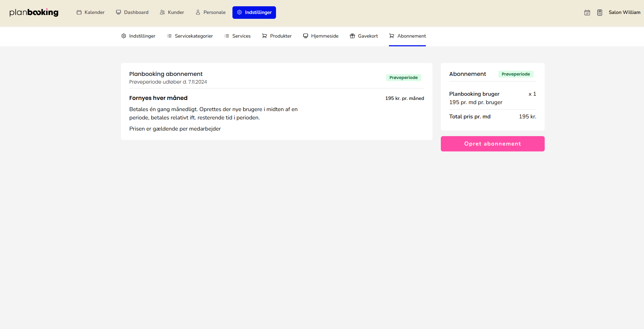Click the Prøveperiode badge in subscription card
Image resolution: width=644 pixels, height=329 pixels.
[404, 78]
